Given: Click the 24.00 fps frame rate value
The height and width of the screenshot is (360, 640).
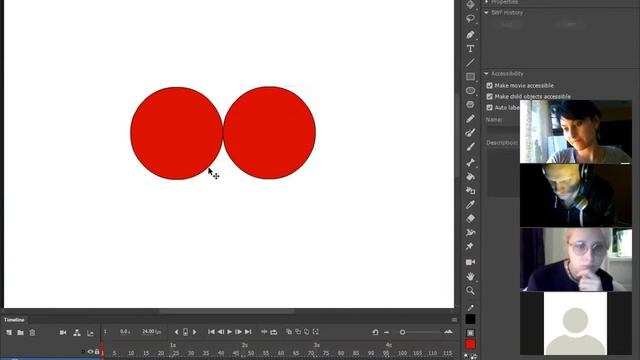Looking at the screenshot, I should tap(151, 331).
